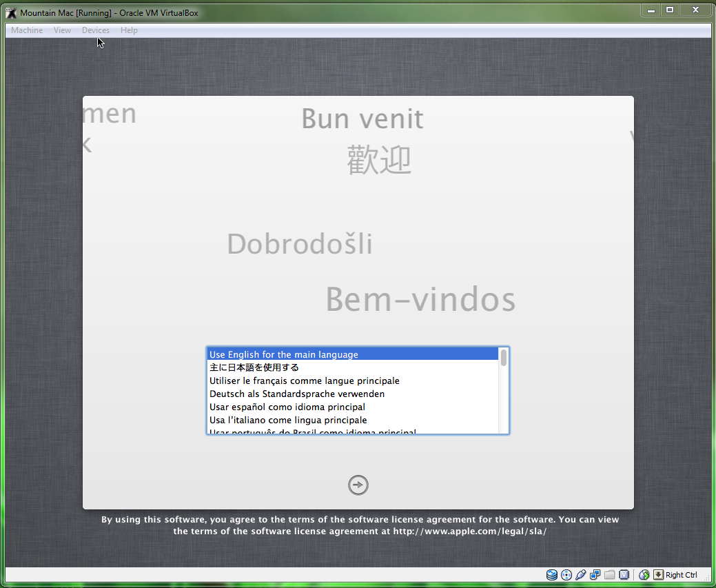Click the mouse integration globe icon

click(644, 575)
